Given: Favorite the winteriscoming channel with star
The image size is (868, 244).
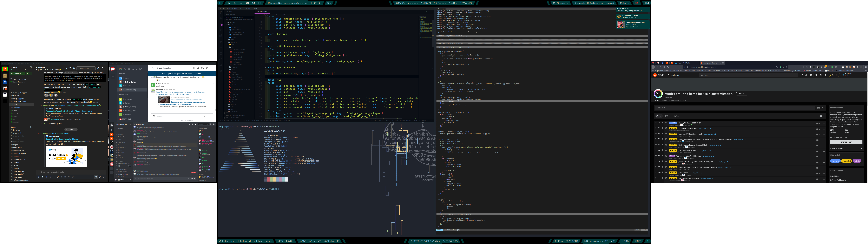Looking at the screenshot, I should [153, 68].
